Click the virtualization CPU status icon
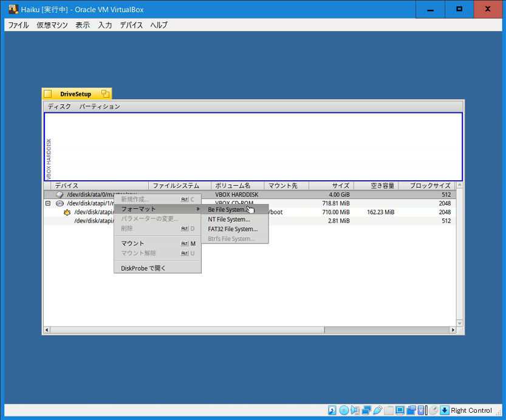This screenshot has width=506, height=420. 421,410
